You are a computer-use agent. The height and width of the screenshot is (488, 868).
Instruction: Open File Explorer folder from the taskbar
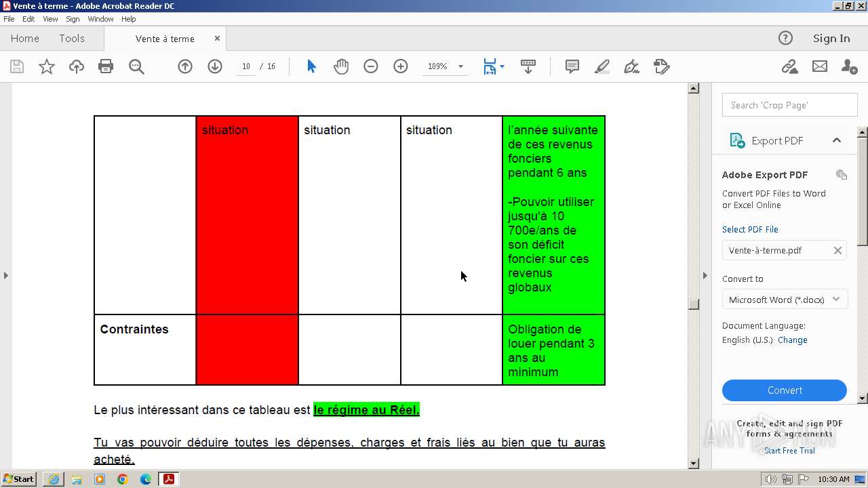click(x=77, y=479)
